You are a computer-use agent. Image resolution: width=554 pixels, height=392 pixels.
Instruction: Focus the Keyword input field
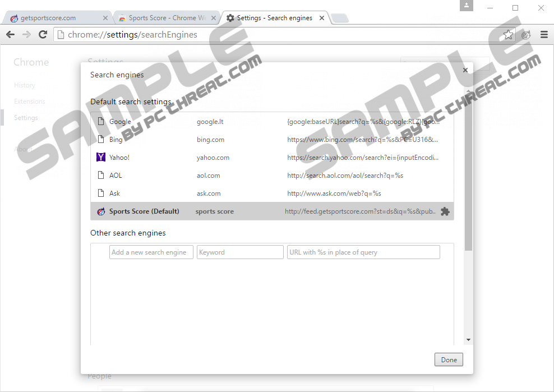(240, 252)
